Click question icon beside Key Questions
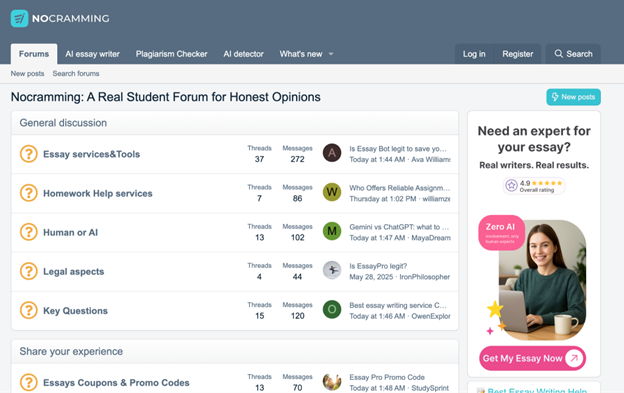The height and width of the screenshot is (393, 624). (x=29, y=310)
